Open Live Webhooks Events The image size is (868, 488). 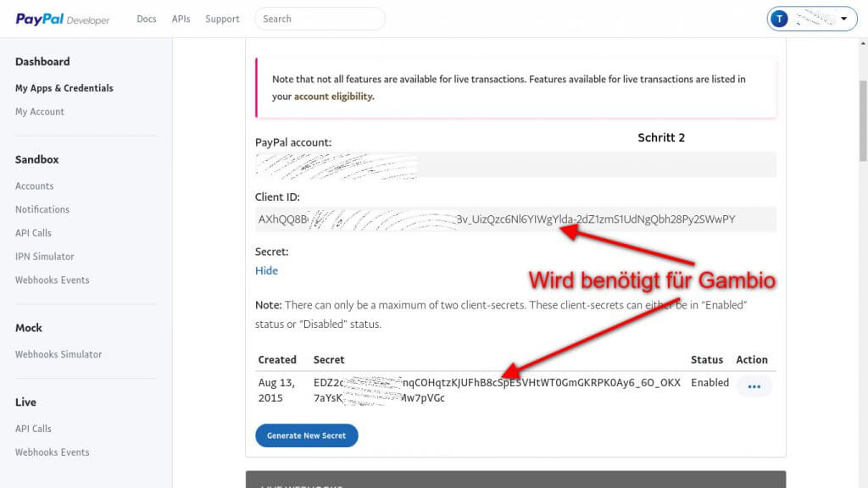tap(52, 452)
